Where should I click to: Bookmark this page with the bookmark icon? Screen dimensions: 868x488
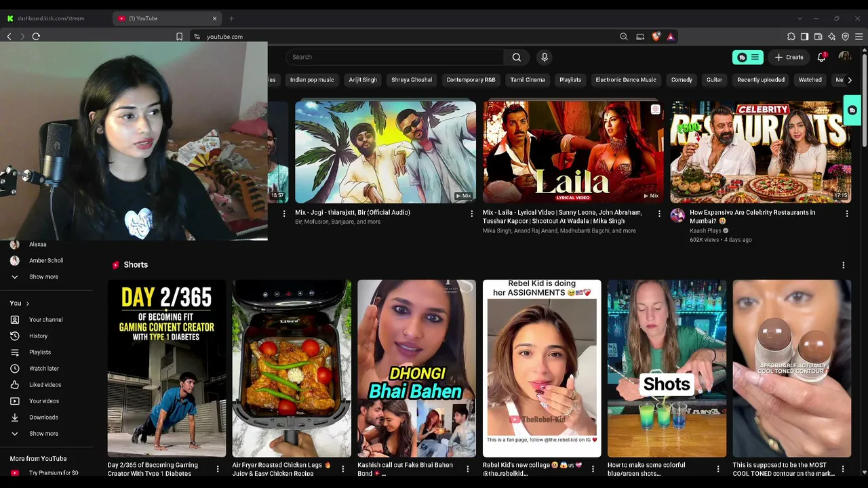tap(179, 37)
